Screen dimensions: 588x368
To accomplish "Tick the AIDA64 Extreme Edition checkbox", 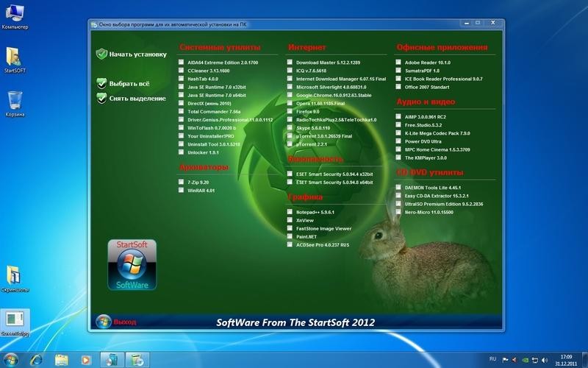I will 181,62.
